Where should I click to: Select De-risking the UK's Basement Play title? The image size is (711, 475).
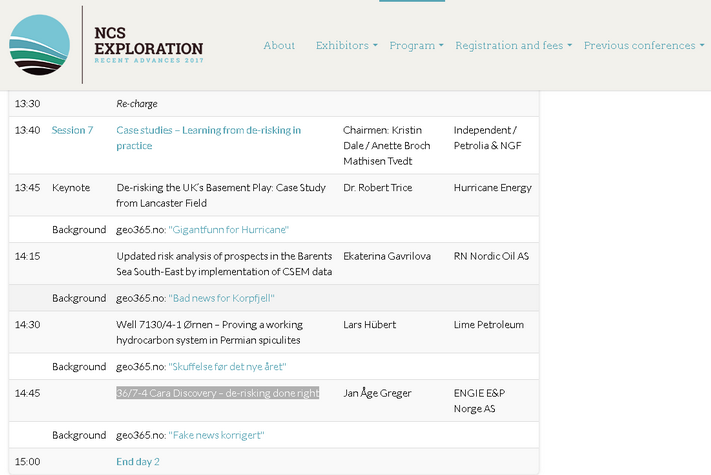221,195
